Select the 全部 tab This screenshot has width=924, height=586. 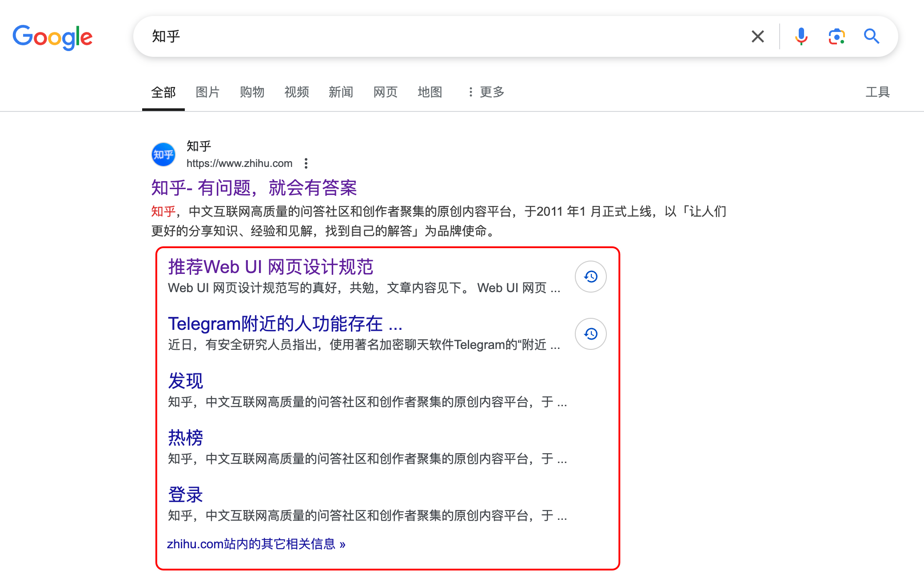coord(163,92)
